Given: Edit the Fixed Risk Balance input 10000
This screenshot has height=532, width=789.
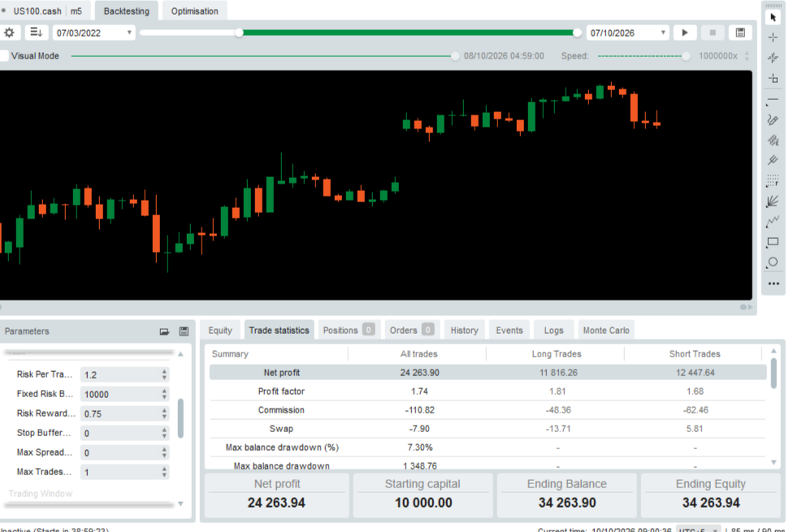Looking at the screenshot, I should 121,394.
